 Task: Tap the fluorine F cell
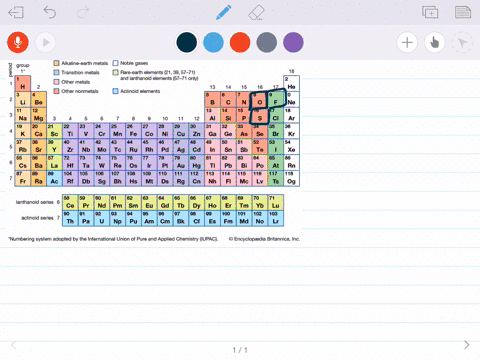276,99
